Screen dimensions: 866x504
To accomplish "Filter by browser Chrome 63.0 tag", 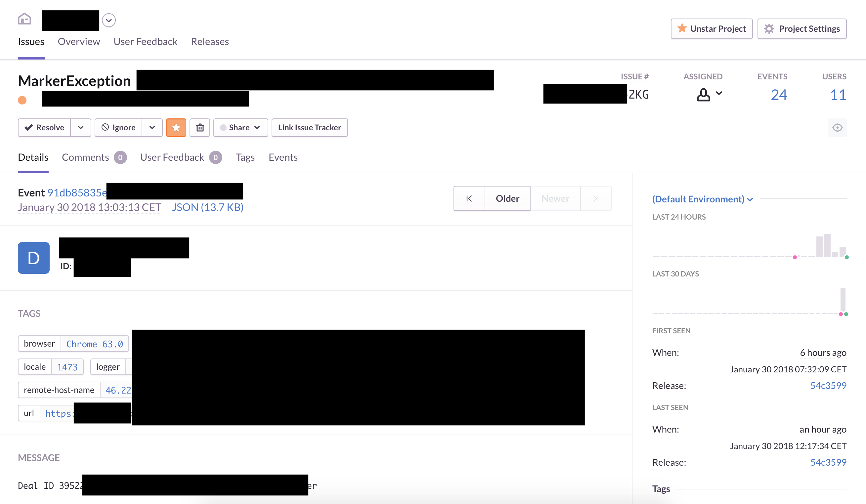I will (95, 344).
